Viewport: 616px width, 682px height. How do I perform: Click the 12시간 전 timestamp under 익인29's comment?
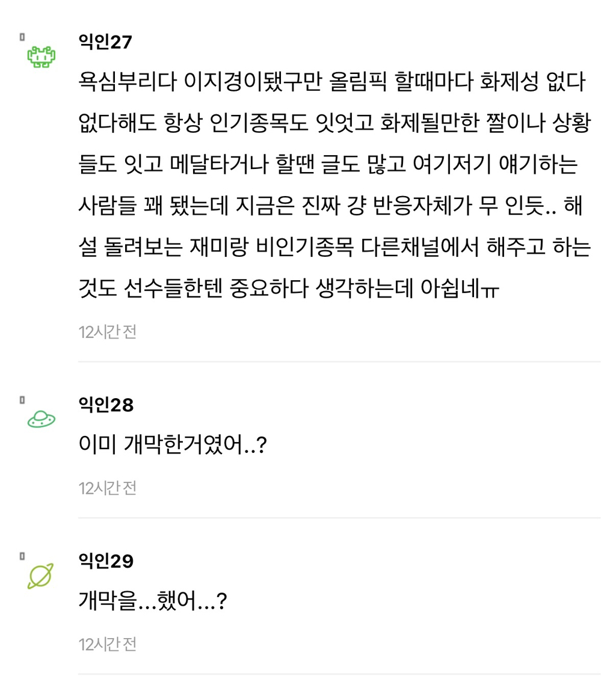108,644
